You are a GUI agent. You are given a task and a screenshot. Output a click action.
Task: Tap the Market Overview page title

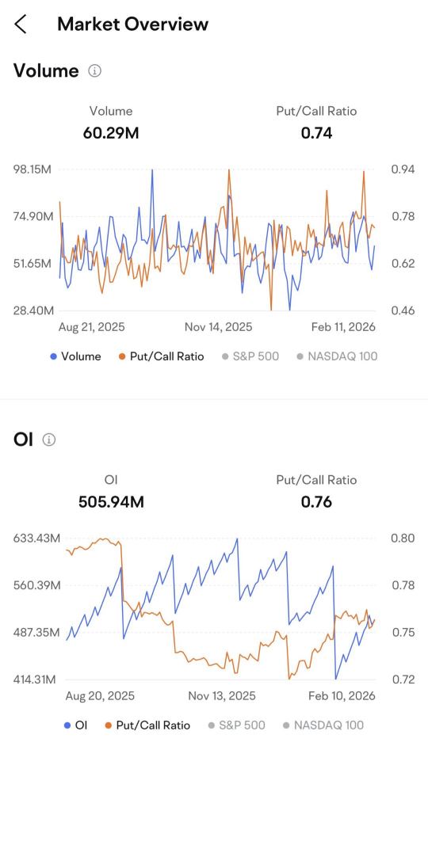133,25
